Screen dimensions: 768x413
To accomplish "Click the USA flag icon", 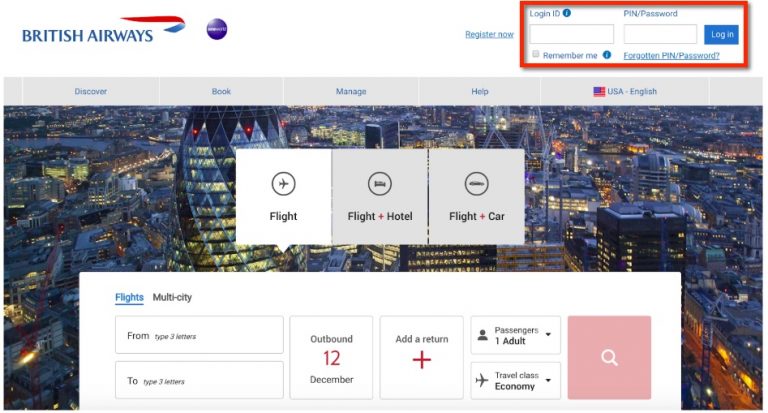I will (x=599, y=92).
